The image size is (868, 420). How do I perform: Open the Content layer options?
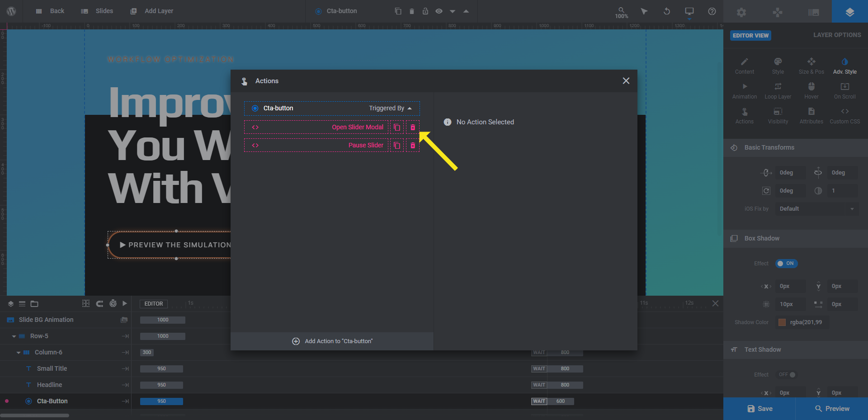[x=745, y=66]
